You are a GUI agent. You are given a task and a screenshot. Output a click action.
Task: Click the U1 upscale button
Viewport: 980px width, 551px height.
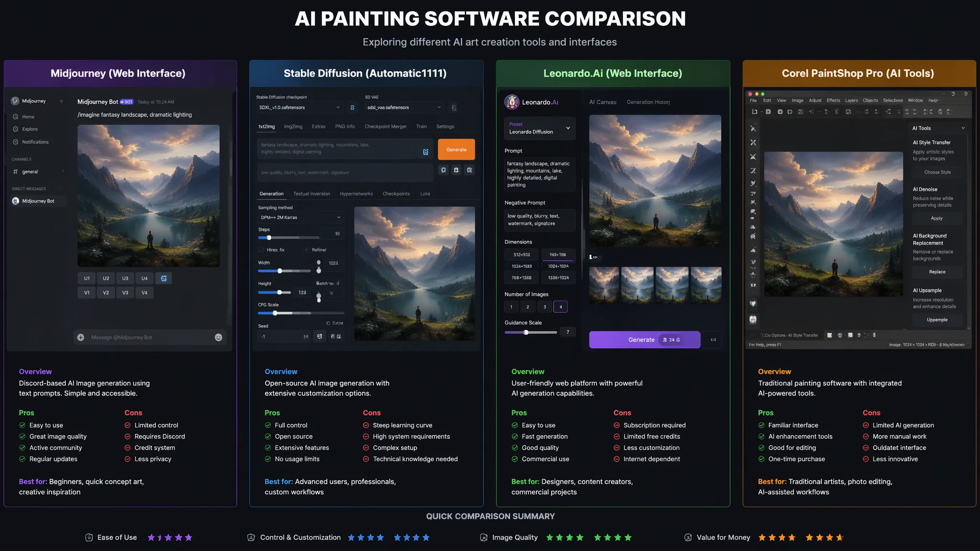pos(87,278)
